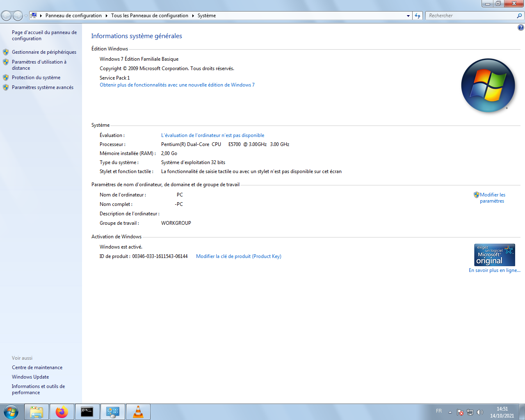Click the refresh button beside address bar
The image size is (525, 420).
coord(418,16)
